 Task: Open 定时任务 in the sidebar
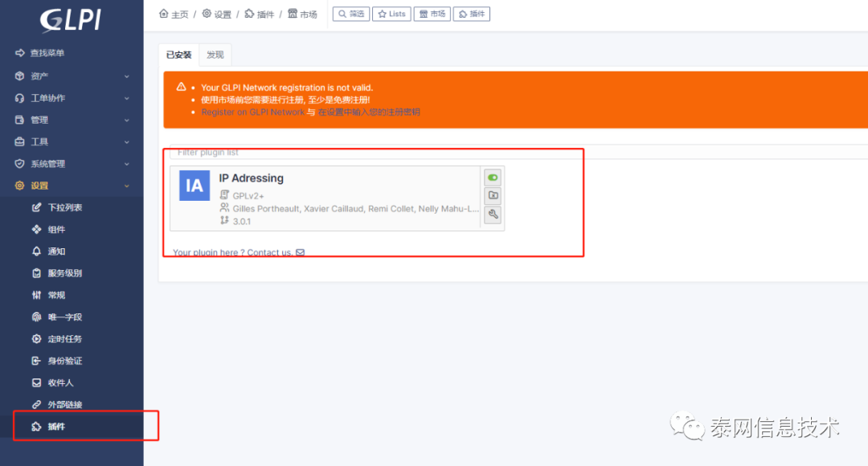(x=57, y=339)
